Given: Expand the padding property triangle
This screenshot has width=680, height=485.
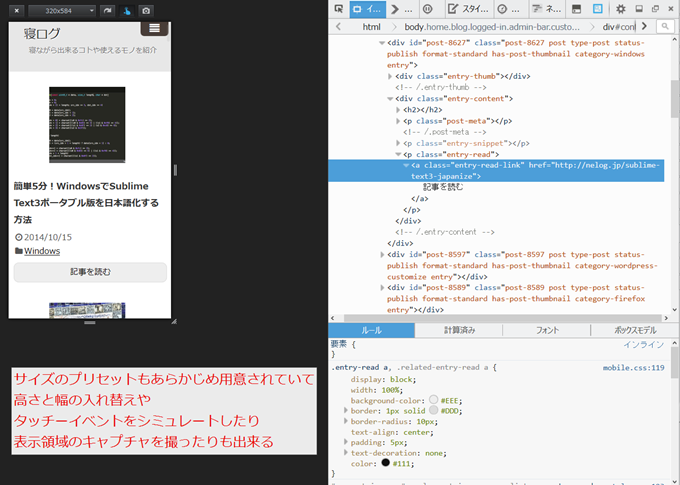Looking at the screenshot, I should point(346,442).
